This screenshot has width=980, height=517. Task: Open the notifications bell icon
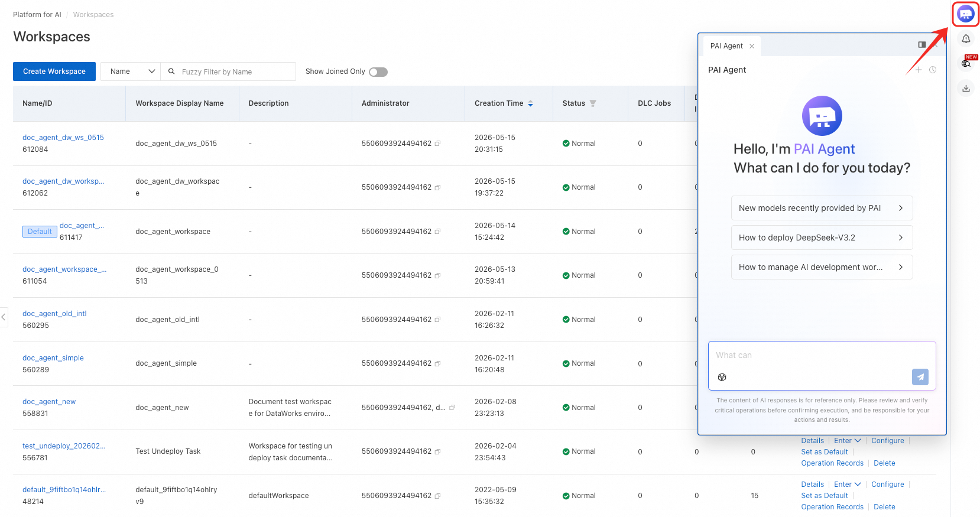pos(966,39)
